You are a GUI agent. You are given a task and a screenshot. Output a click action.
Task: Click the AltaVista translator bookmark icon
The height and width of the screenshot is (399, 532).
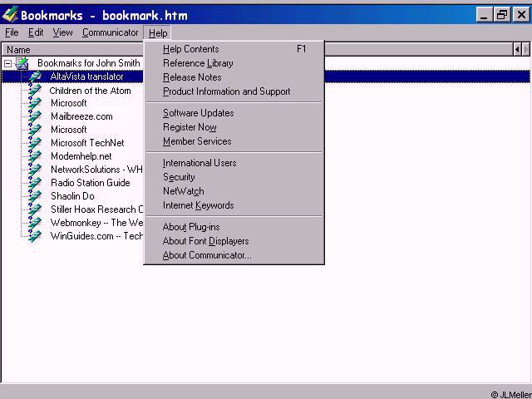click(x=35, y=76)
